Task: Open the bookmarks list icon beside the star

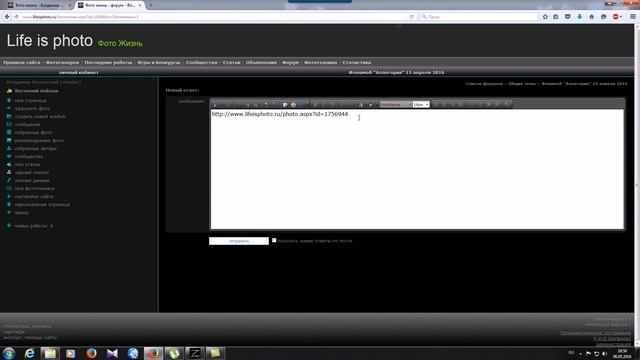Action: pyautogui.click(x=556, y=17)
